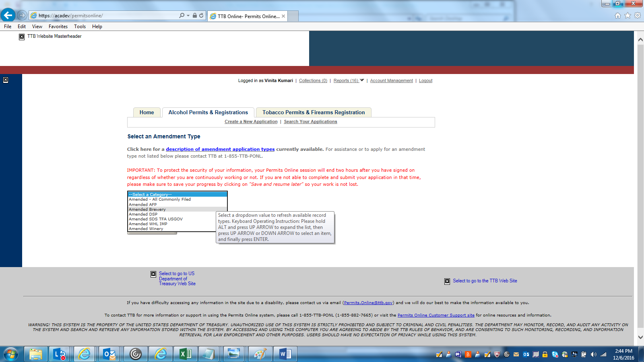This screenshot has height=362, width=644.
Task: Open the Help menu
Action: point(97,27)
